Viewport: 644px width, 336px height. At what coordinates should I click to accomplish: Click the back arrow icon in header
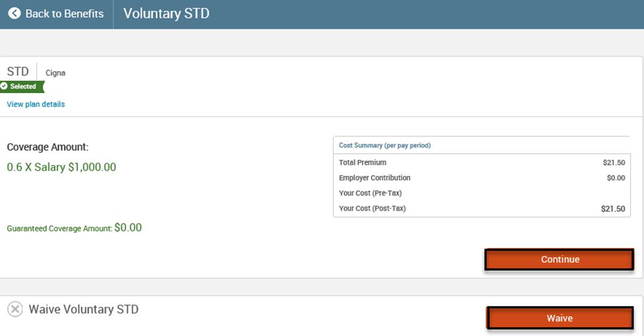15,13
